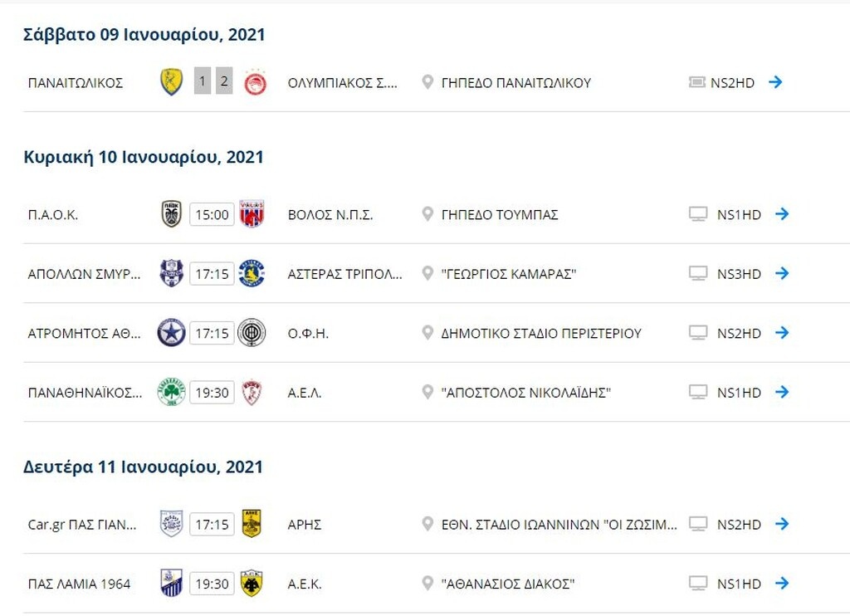The height and width of the screenshot is (616, 850).
Task: Click the Α.Ε.Κ. double-headed eagle logo
Action: [x=254, y=583]
